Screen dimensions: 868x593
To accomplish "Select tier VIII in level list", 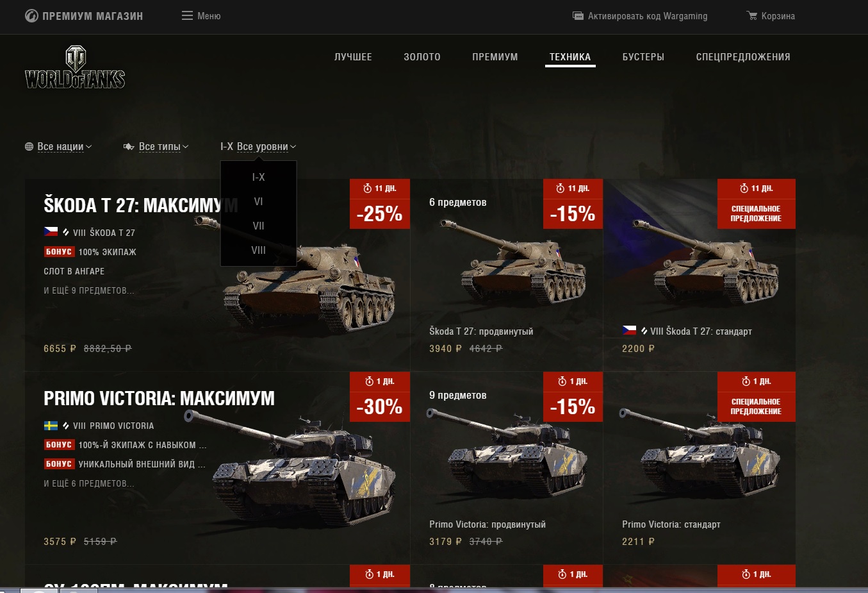I will 258,250.
